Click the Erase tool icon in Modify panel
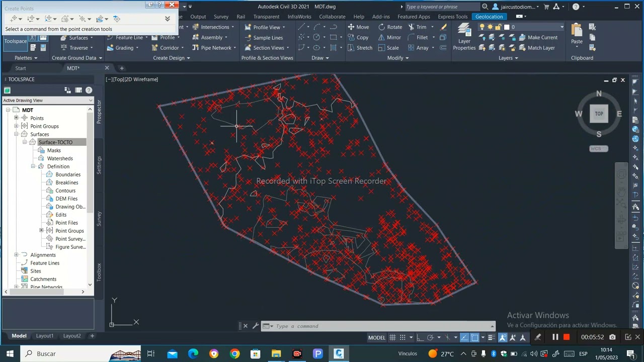The width and height of the screenshot is (644, 362). [443, 27]
